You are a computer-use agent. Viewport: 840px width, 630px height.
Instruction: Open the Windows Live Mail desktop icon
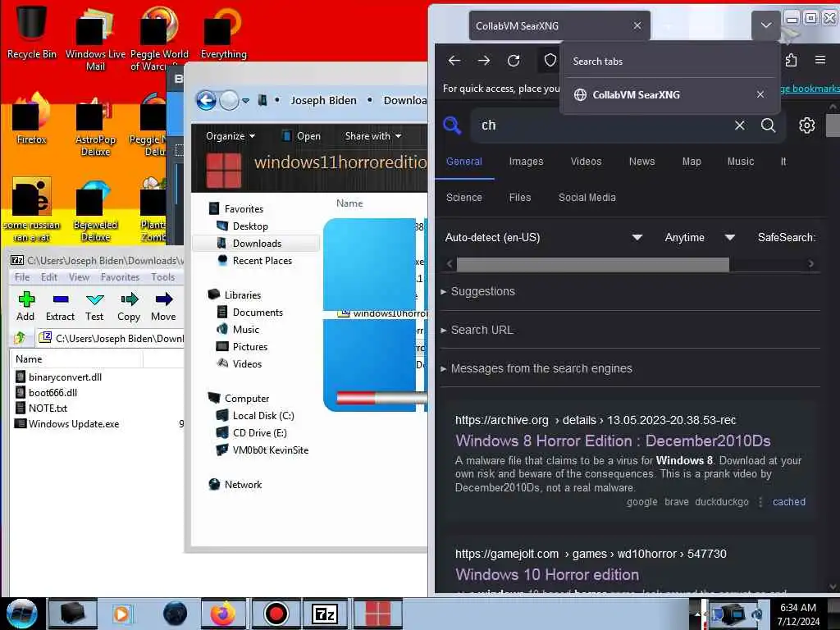click(x=95, y=39)
